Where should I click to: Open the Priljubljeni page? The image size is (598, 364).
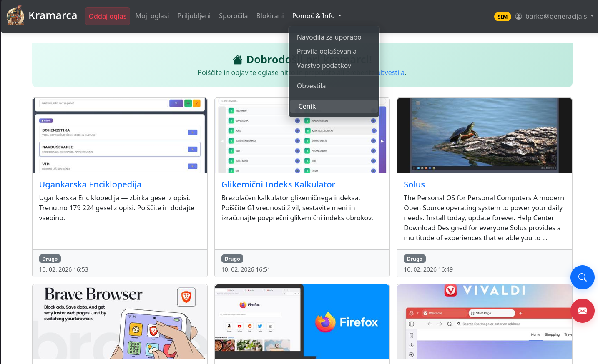pos(194,16)
